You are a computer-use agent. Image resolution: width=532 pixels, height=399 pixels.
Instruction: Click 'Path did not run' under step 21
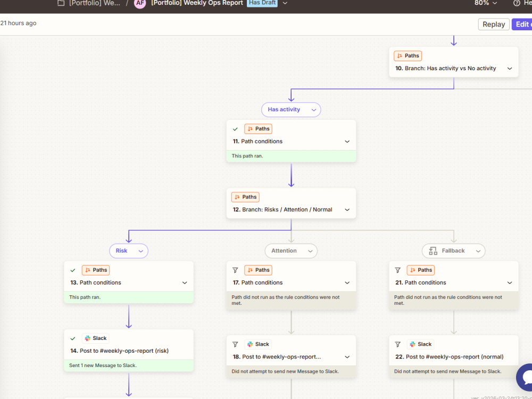pos(448,300)
